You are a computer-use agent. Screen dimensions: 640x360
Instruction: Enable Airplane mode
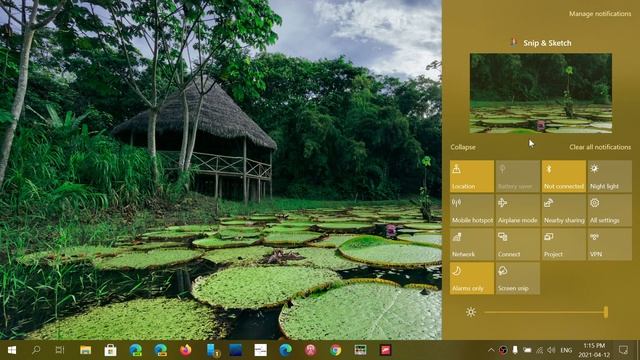point(518,210)
